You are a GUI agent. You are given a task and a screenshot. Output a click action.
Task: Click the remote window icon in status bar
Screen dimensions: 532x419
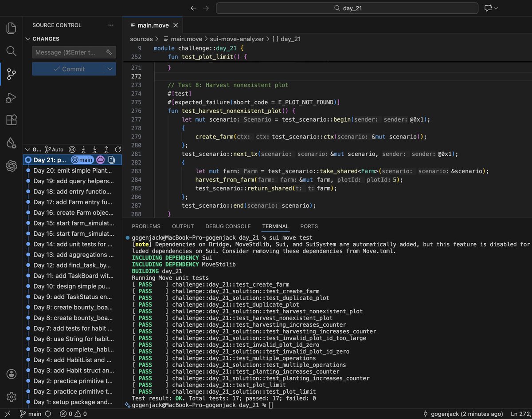pyautogui.click(x=8, y=414)
